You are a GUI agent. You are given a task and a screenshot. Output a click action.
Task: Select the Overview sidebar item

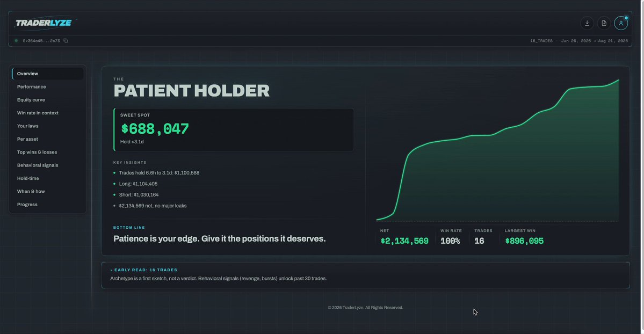pyautogui.click(x=48, y=74)
